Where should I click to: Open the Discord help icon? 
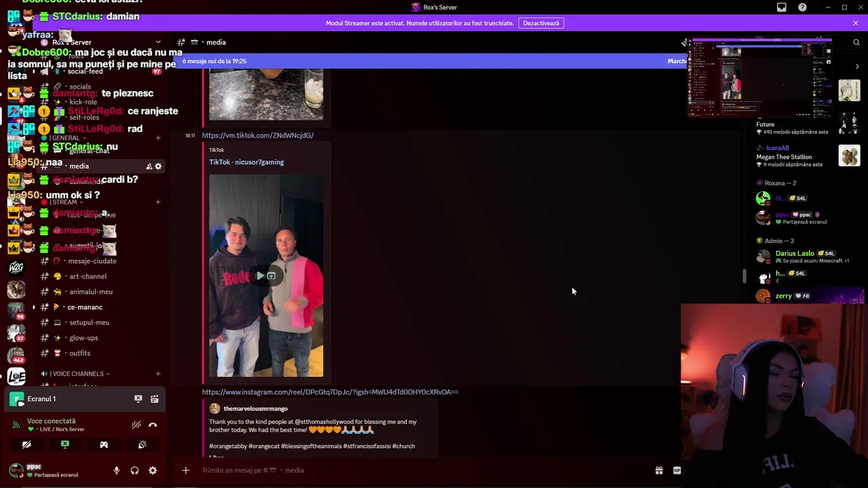click(x=802, y=7)
